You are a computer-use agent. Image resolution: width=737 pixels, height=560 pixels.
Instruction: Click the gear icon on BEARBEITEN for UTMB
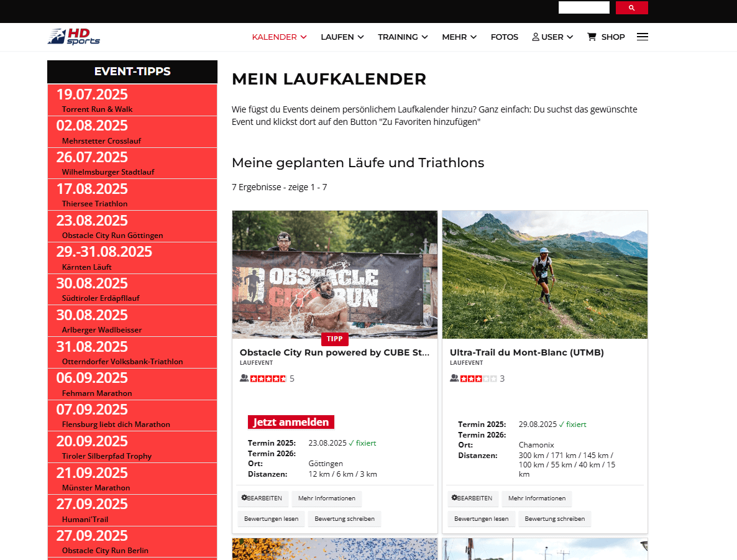[454, 498]
